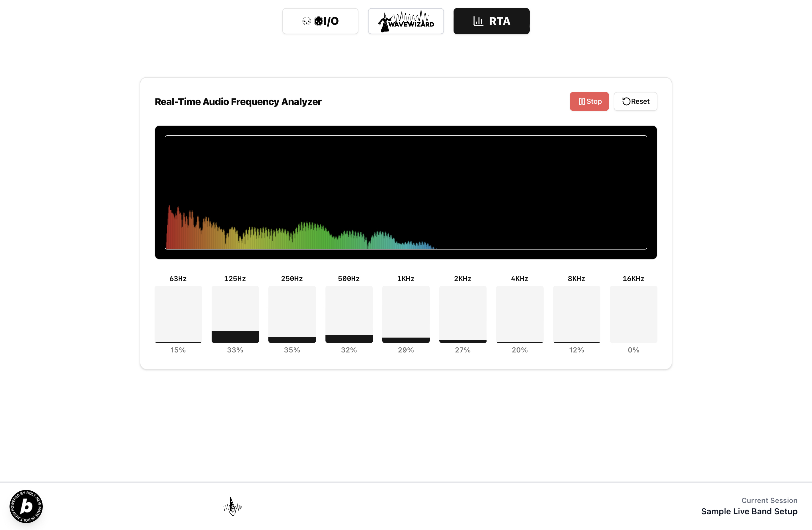Click the 125Hz band meter
The width and height of the screenshot is (812, 530).
tap(235, 314)
